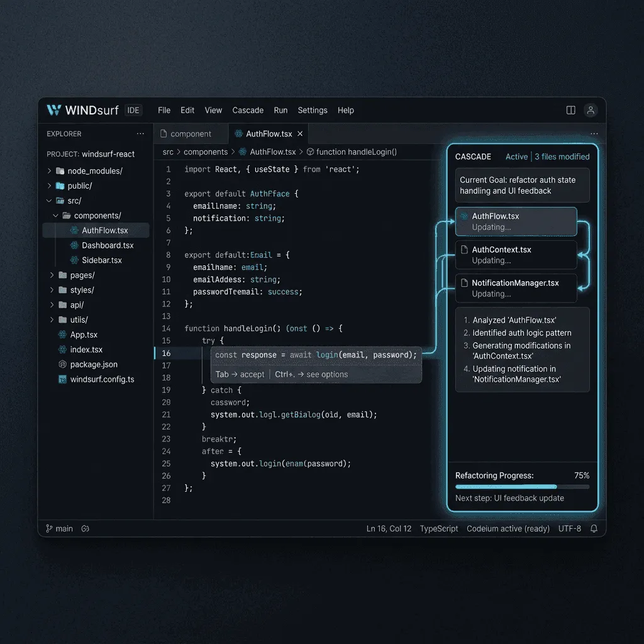Select the AuthContext.tsx Cascade file card

516,255
